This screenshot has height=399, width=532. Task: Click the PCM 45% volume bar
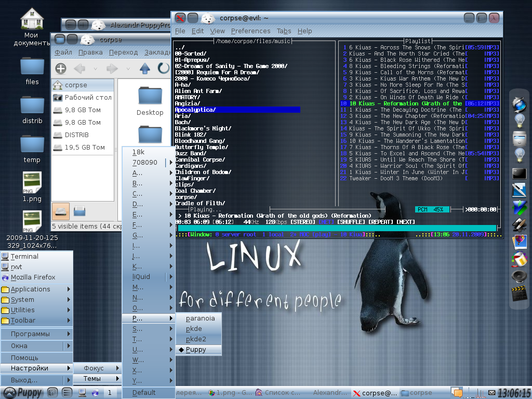(433, 210)
